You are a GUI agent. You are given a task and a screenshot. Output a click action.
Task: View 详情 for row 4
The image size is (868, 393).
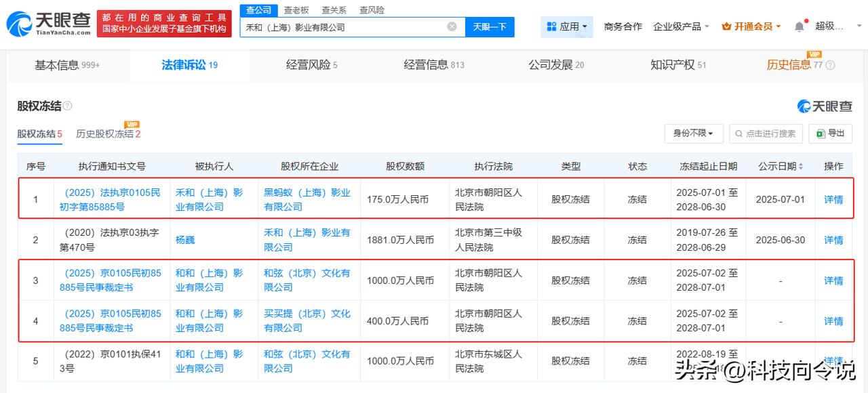tap(833, 321)
